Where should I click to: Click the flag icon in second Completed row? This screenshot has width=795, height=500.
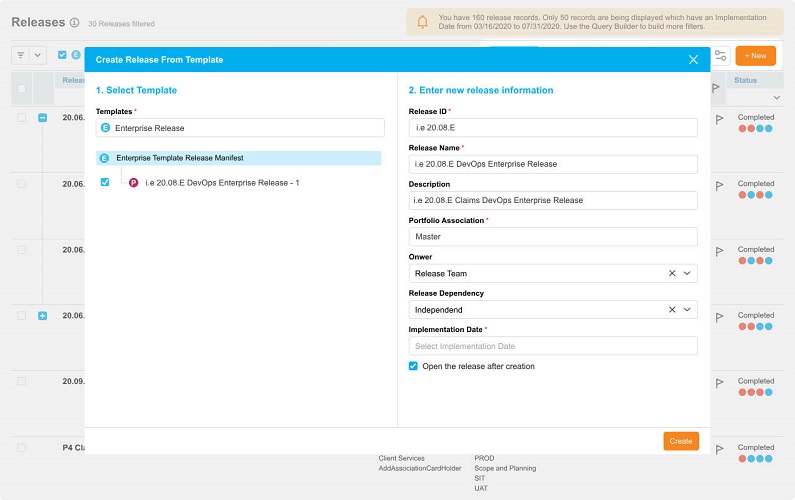click(719, 186)
